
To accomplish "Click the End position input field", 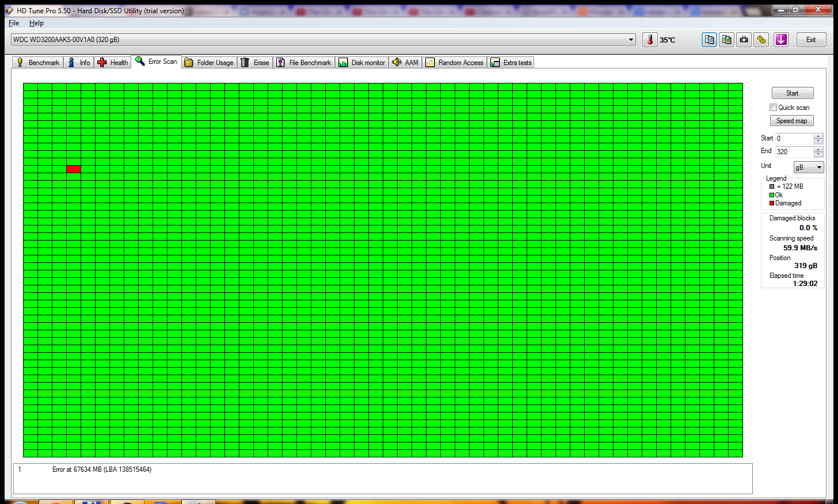I will tap(794, 152).
